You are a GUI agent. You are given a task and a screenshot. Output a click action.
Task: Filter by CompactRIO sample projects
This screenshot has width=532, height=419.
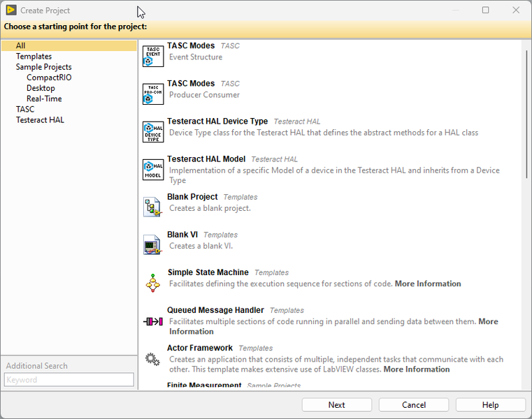49,78
